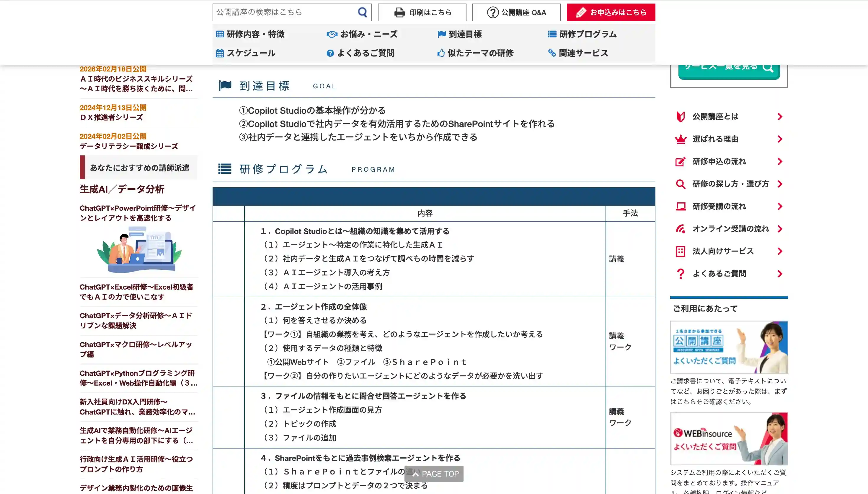868x494 pixels.
Task: Open the 公開講座 よくいただくご質問 banner
Action: click(x=729, y=347)
